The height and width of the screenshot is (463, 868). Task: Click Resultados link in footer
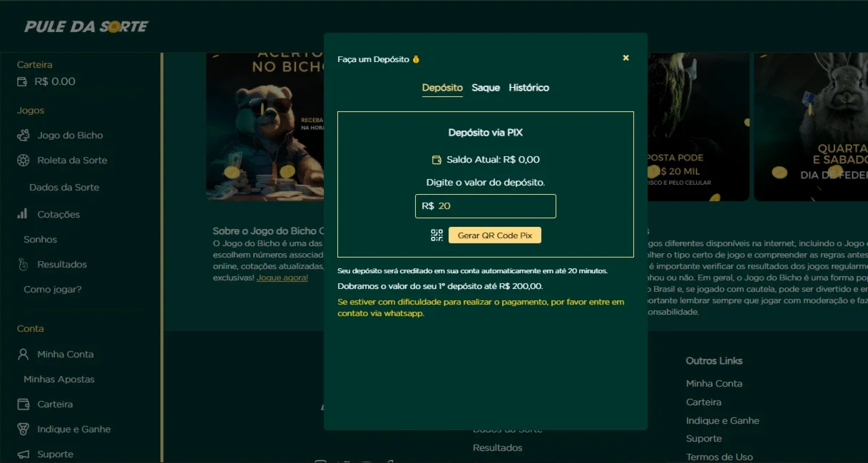pyautogui.click(x=498, y=447)
